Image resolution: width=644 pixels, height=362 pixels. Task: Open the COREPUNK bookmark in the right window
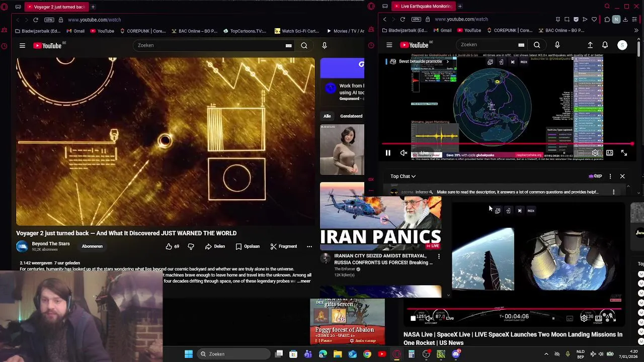509,30
